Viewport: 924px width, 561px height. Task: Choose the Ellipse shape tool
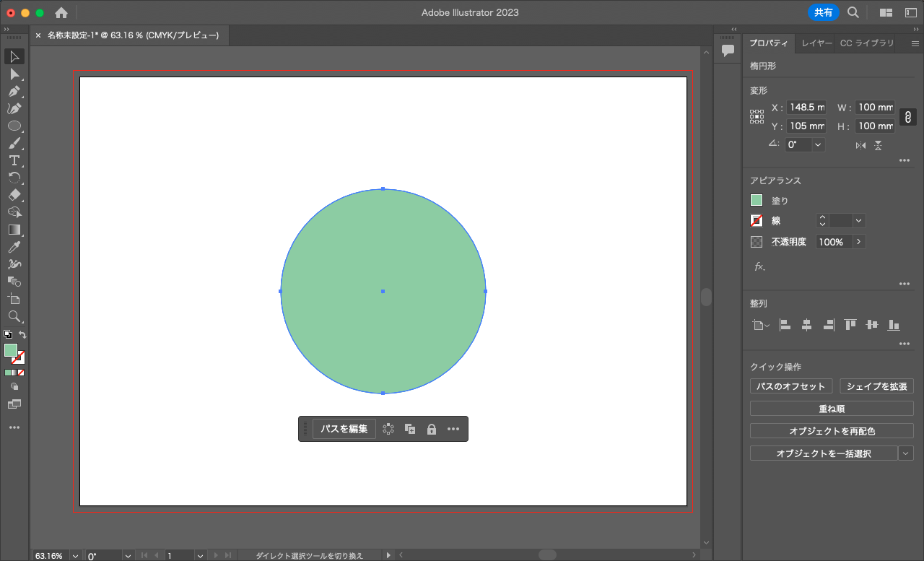pyautogui.click(x=14, y=126)
